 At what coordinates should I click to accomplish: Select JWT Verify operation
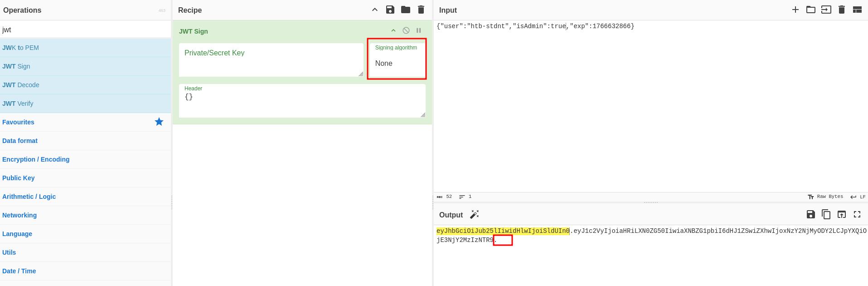(x=18, y=104)
